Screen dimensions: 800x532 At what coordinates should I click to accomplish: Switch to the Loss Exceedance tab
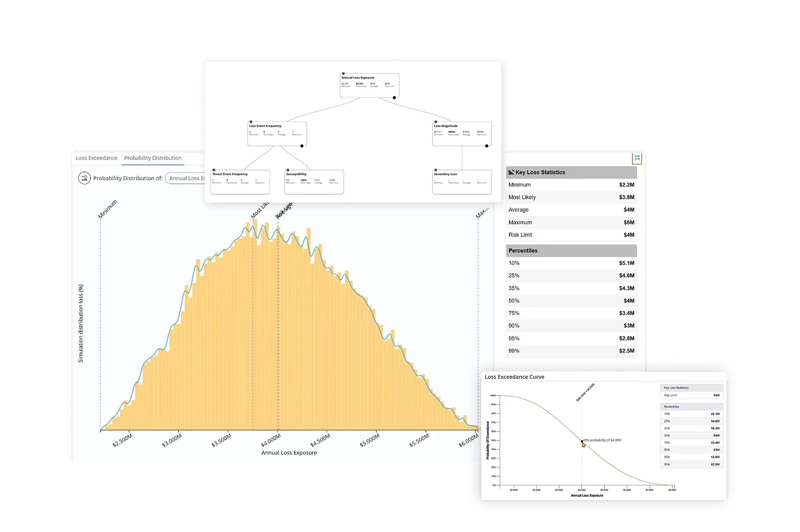(96, 158)
